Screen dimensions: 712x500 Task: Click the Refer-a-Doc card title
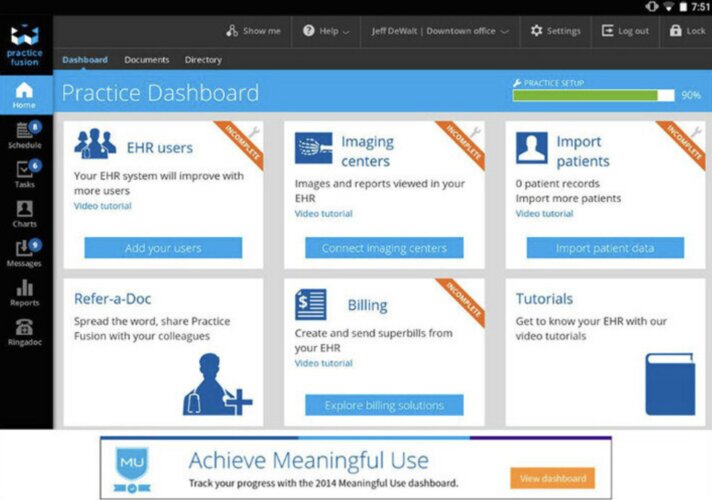coord(113,299)
